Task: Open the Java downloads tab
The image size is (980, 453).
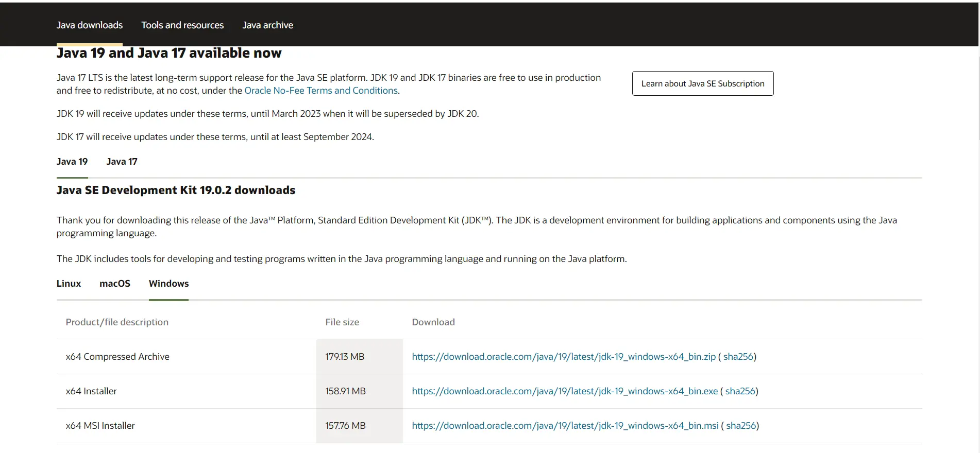Action: [x=90, y=25]
